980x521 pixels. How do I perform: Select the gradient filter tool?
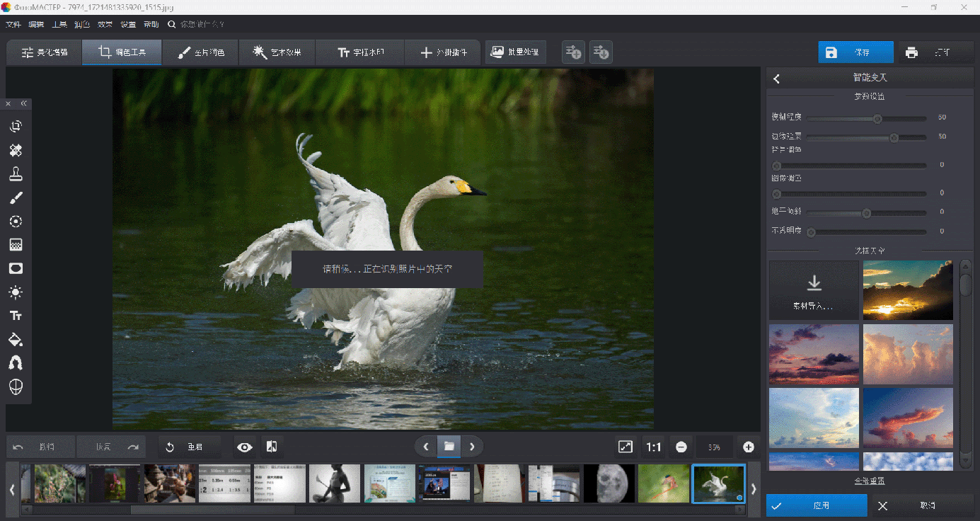coord(16,245)
